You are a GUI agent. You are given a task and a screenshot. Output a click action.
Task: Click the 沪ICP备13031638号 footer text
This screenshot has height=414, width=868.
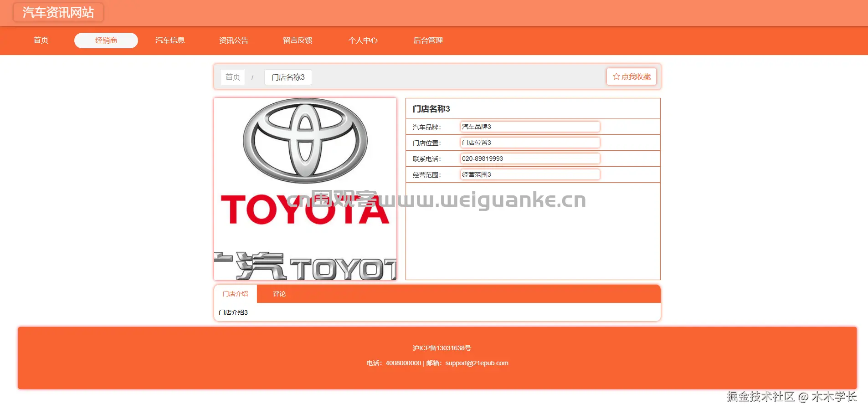tap(442, 348)
